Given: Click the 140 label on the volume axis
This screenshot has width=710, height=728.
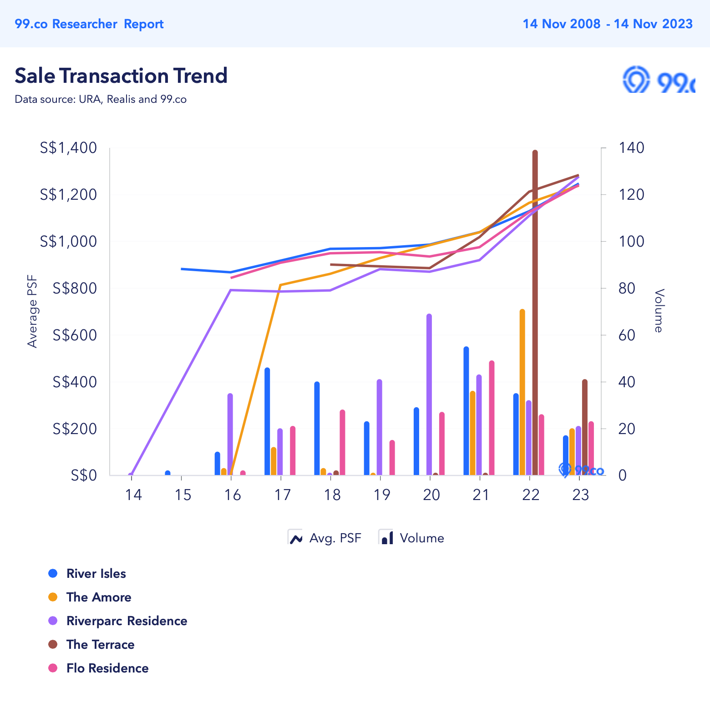Looking at the screenshot, I should (631, 147).
